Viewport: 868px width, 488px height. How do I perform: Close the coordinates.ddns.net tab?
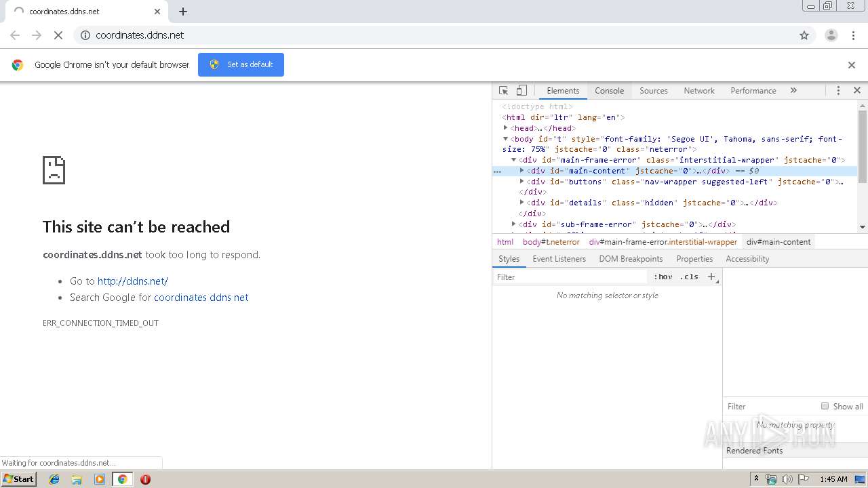click(x=157, y=12)
